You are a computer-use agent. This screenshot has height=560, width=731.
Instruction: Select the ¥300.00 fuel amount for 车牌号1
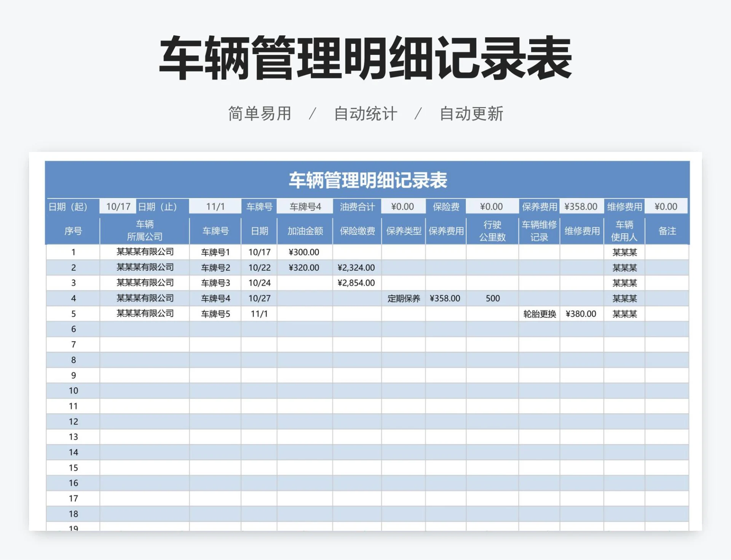(304, 252)
